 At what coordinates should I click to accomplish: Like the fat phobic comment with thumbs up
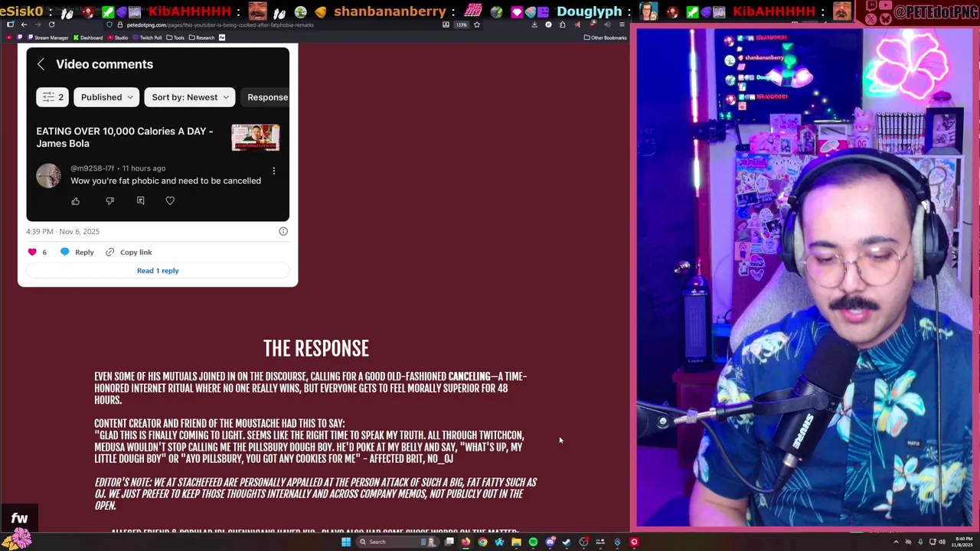click(76, 201)
